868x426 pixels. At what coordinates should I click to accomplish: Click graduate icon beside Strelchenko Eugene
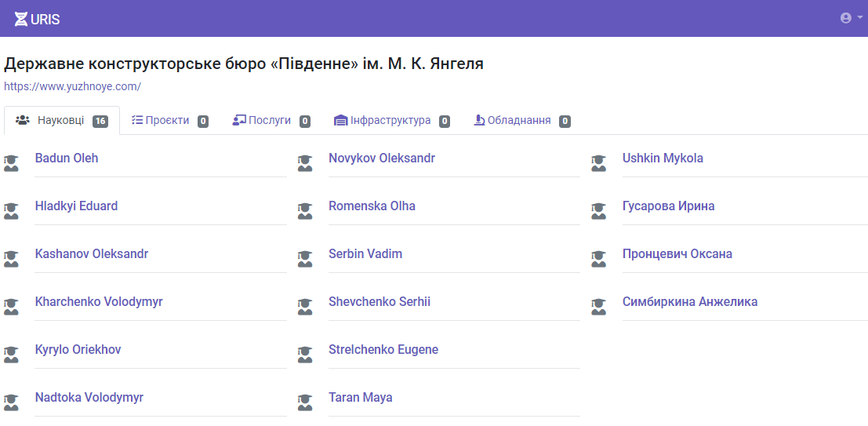click(x=305, y=355)
